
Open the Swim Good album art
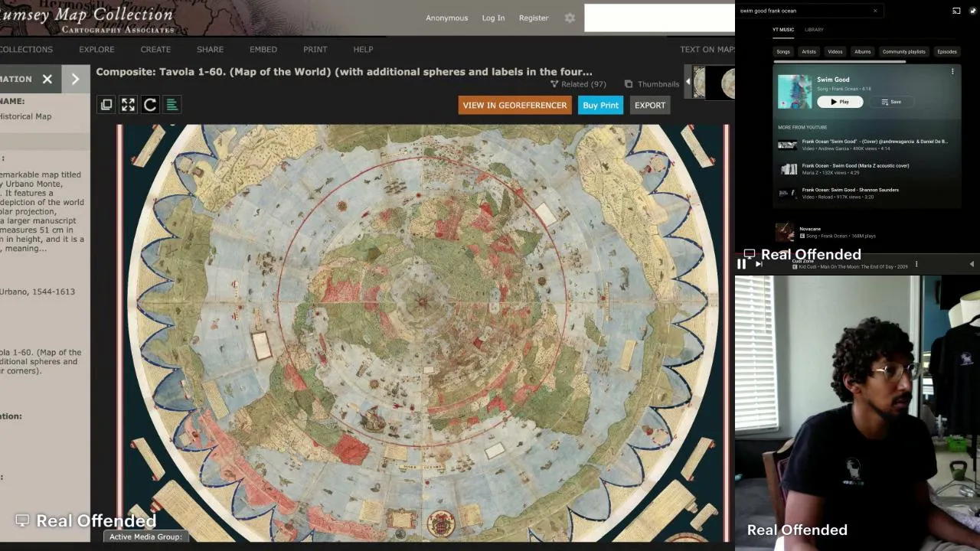click(795, 92)
